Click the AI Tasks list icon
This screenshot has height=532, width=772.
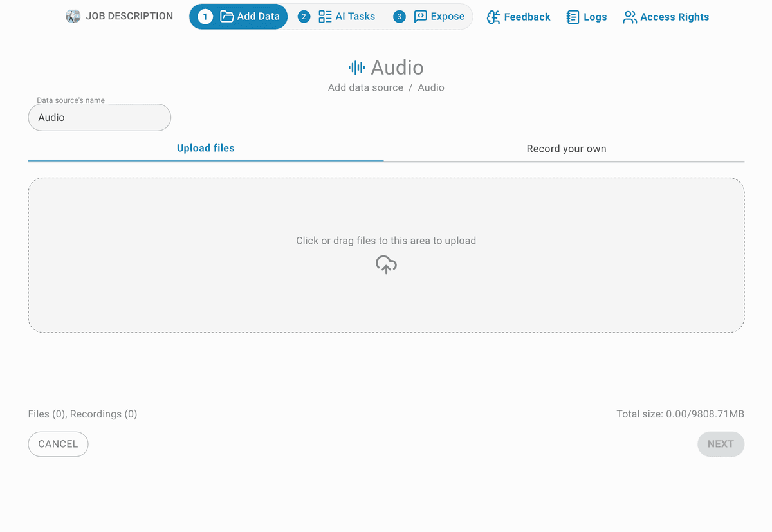pyautogui.click(x=325, y=17)
